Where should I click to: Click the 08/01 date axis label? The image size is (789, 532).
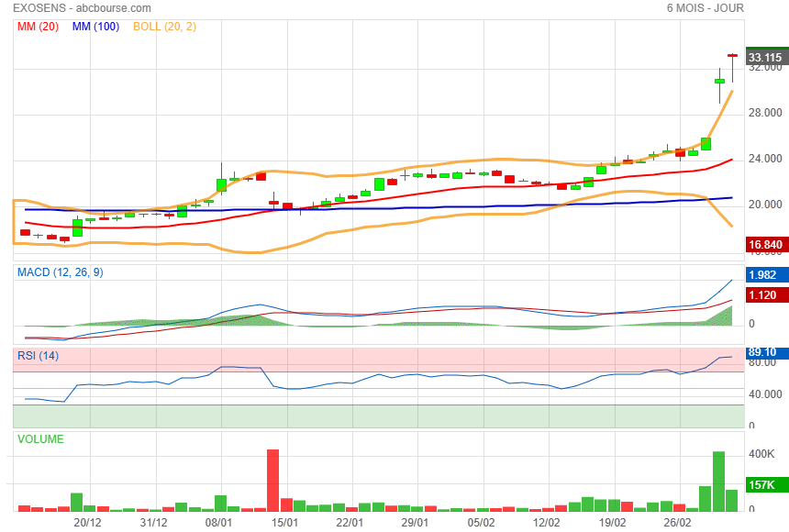218,523
